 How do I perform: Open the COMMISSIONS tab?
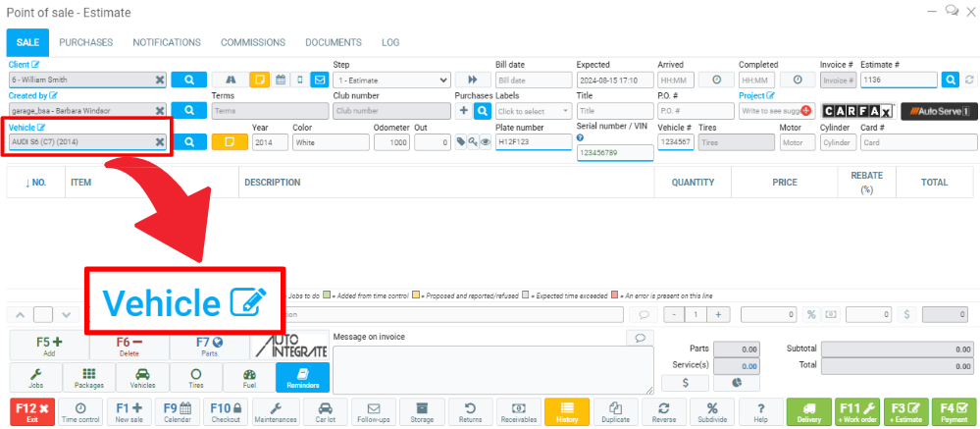(252, 43)
